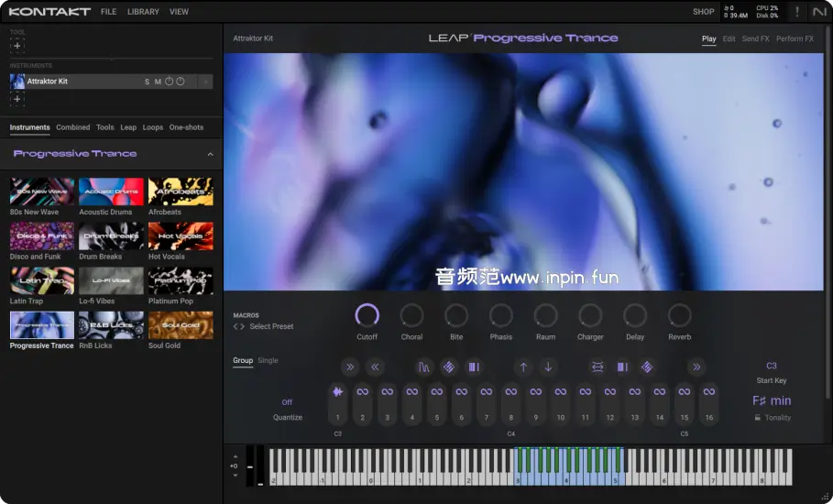Mute the Attraktor Kit instrument

pyautogui.click(x=158, y=82)
